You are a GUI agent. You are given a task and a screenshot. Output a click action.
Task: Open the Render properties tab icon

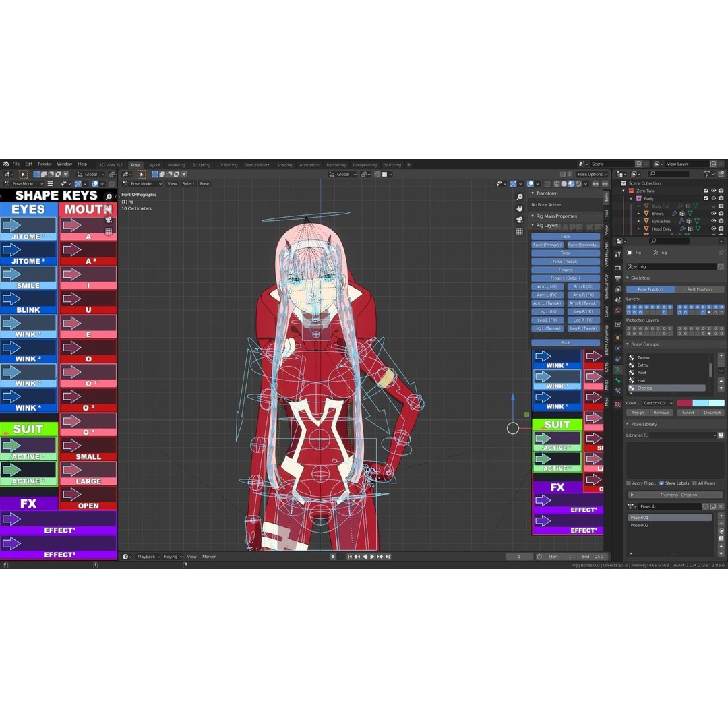pos(618,268)
